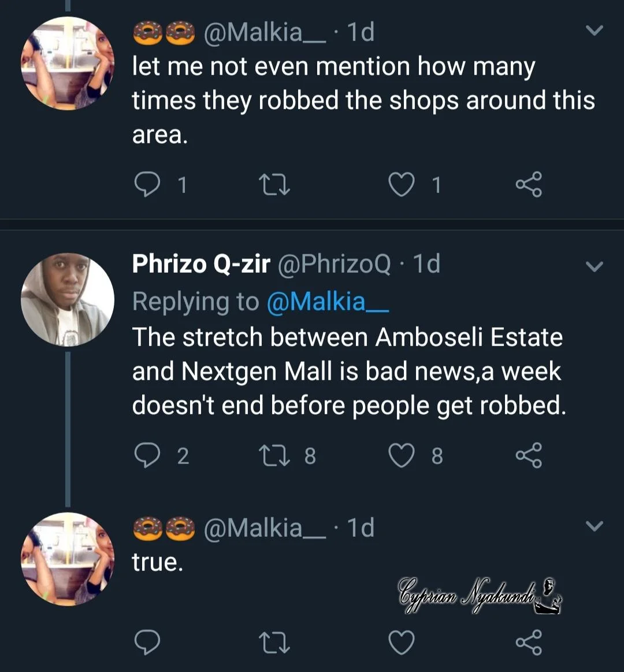Open the @Malkia__ mention link
Viewport: 624px width, 672px height.
coord(327,302)
